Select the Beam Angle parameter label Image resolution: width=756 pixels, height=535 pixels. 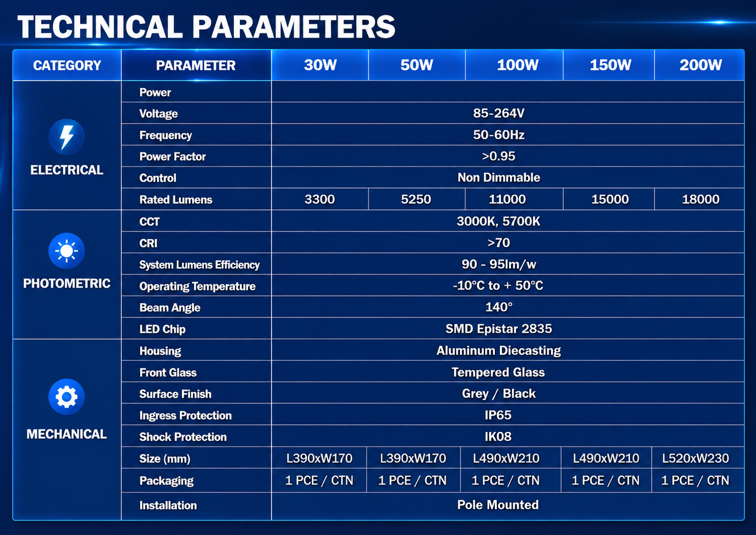(170, 308)
